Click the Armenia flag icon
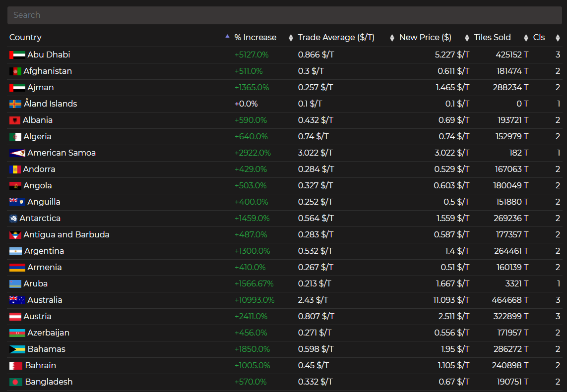Image resolution: width=567 pixels, height=392 pixels. (x=17, y=267)
